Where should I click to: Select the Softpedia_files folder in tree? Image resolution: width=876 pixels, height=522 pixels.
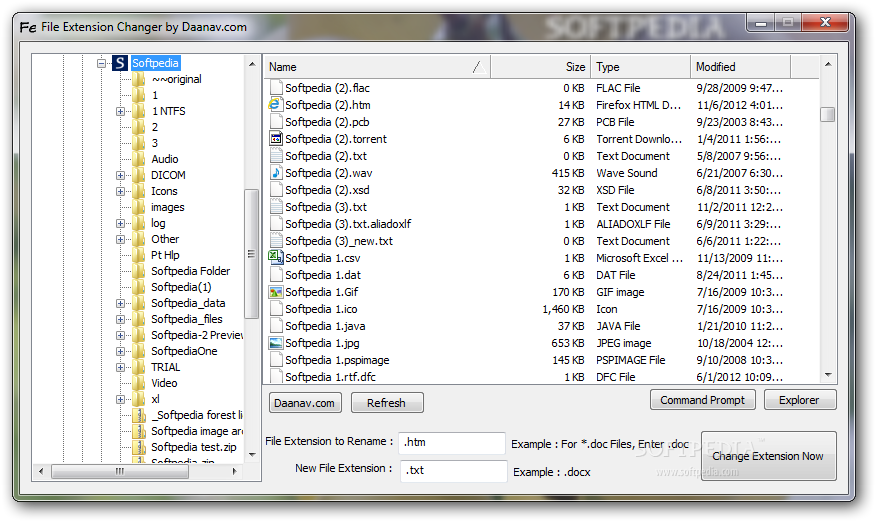(x=187, y=319)
